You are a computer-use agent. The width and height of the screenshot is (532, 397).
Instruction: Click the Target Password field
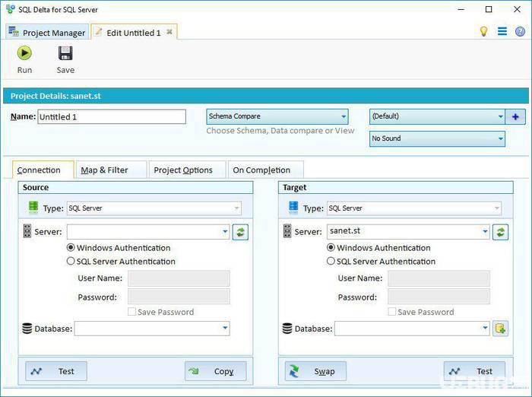439,297
